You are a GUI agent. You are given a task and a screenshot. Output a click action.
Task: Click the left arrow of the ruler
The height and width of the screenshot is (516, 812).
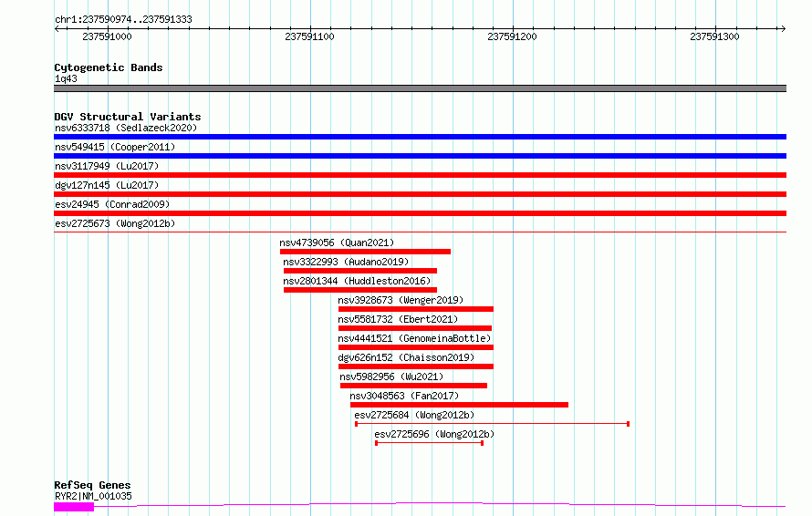point(57,28)
